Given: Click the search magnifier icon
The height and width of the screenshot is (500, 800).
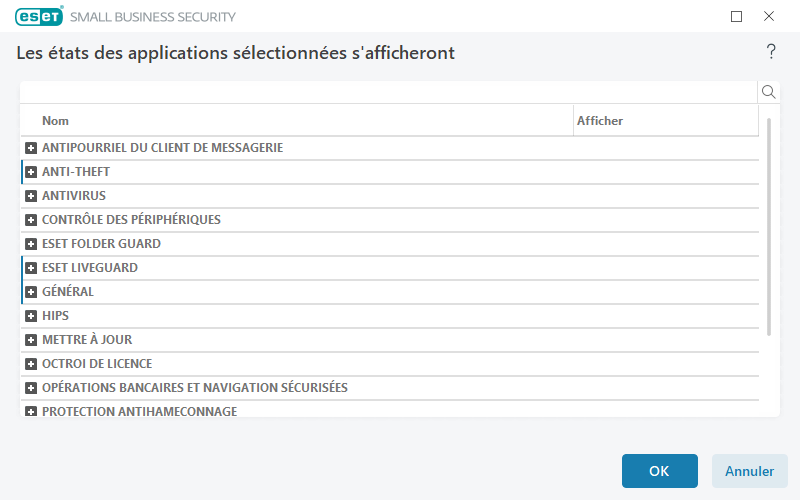Looking at the screenshot, I should click(x=769, y=92).
